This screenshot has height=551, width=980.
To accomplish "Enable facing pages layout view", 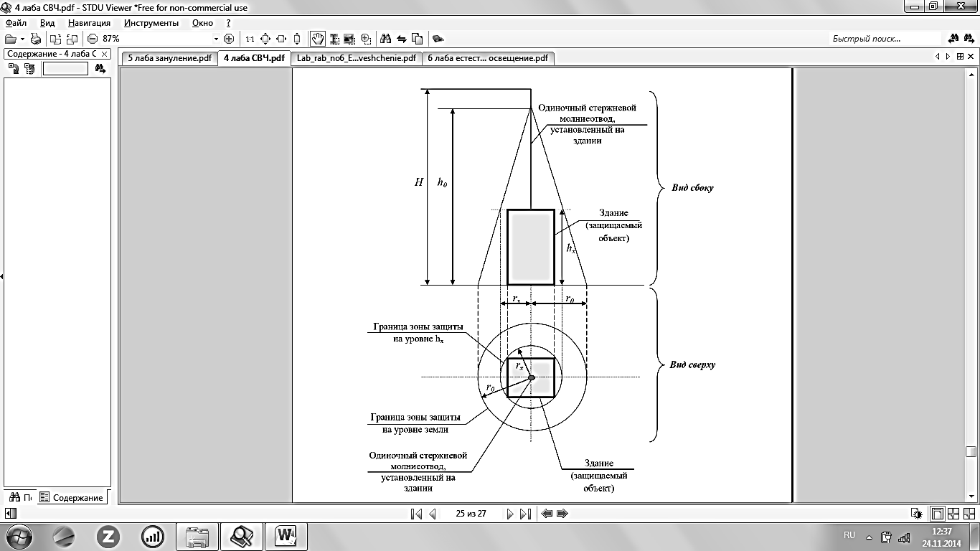I will (953, 514).
